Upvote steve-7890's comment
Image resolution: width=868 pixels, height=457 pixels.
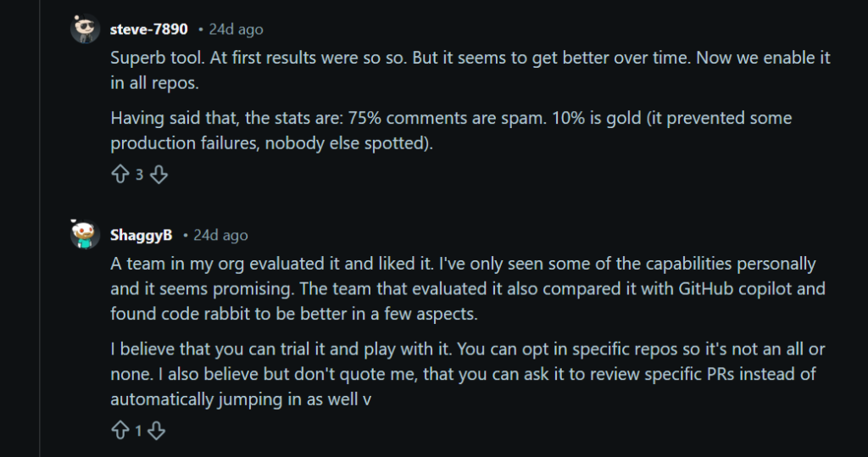120,175
